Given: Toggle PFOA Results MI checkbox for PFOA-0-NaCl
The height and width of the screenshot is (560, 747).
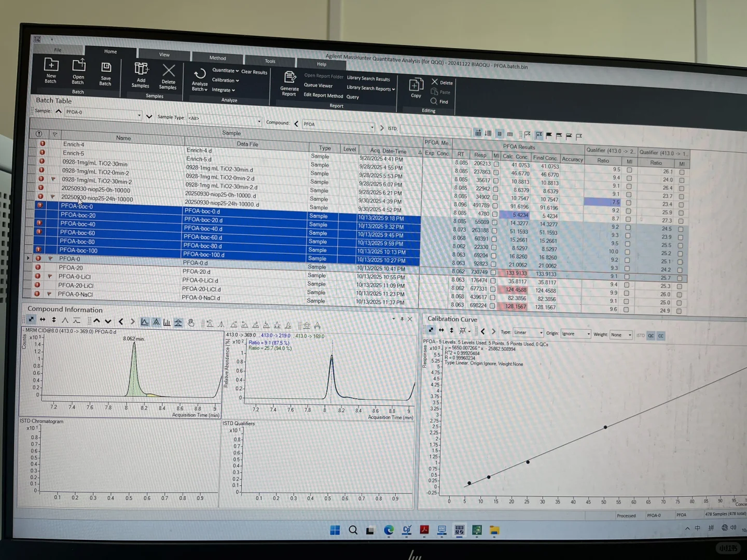Looking at the screenshot, I should 492,306.
